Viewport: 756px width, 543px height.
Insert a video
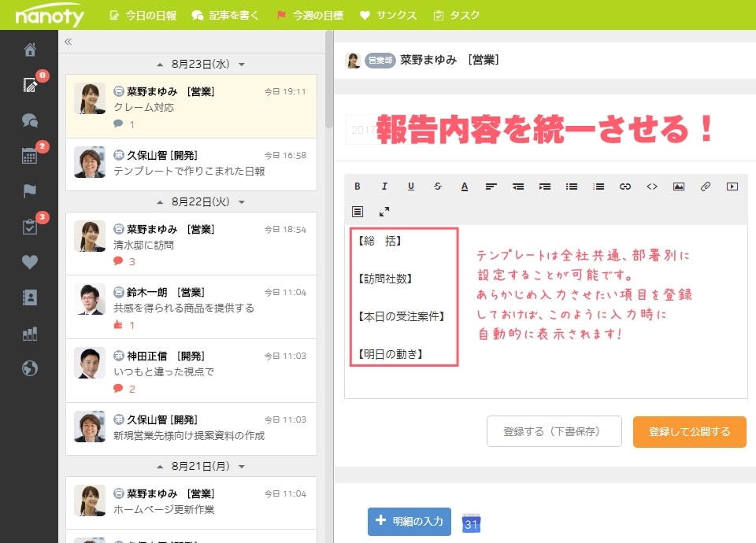[732, 187]
